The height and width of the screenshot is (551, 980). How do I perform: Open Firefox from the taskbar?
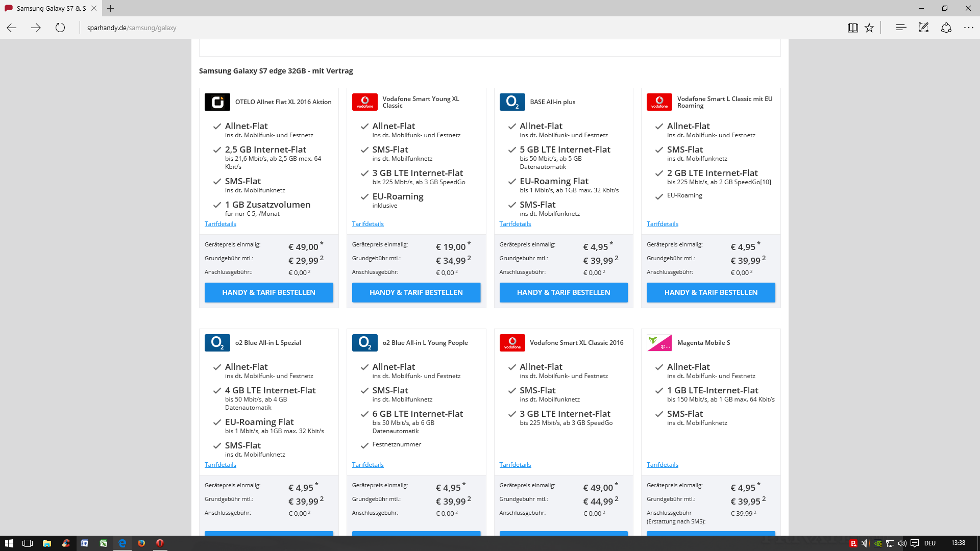(x=141, y=543)
